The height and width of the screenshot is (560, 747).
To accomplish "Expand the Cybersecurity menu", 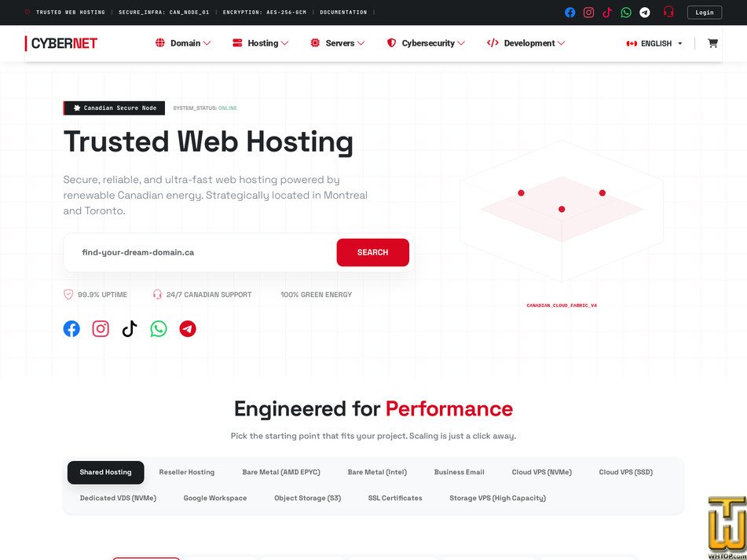I will 427,43.
